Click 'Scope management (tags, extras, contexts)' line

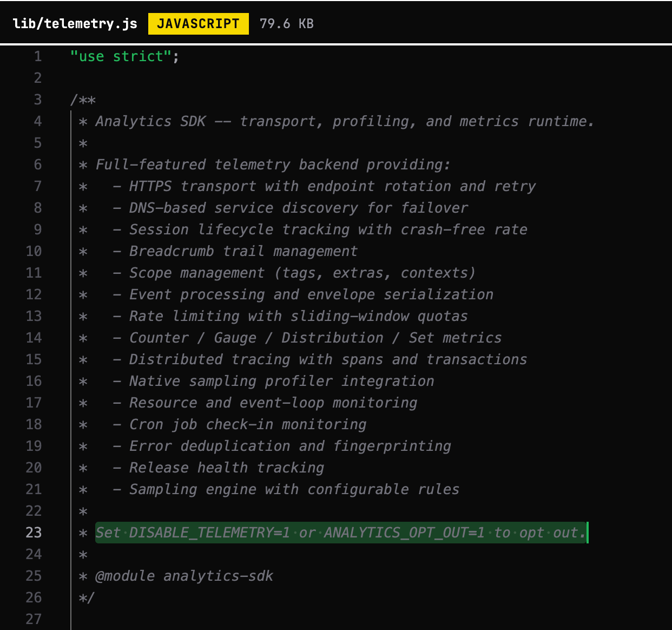point(277,273)
